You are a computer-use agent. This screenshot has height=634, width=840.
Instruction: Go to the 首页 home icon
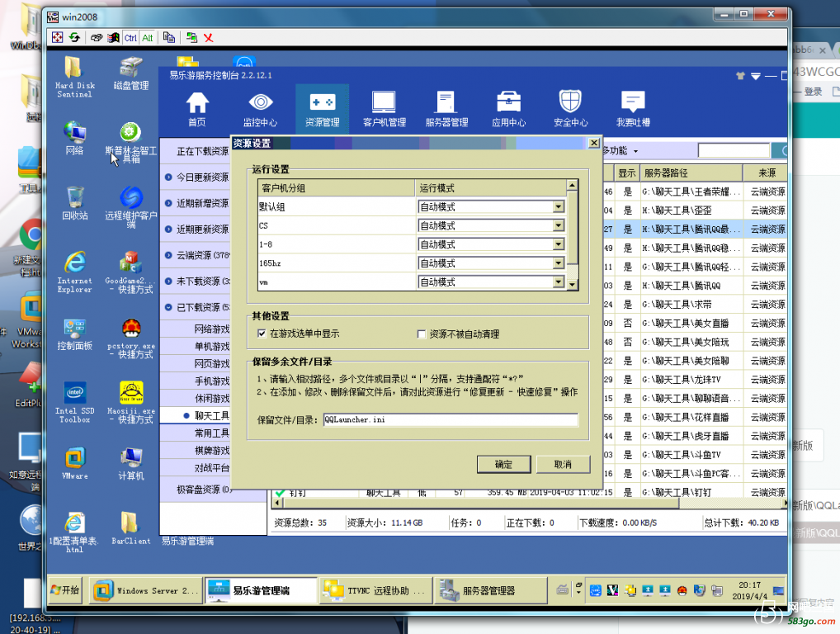point(197,109)
